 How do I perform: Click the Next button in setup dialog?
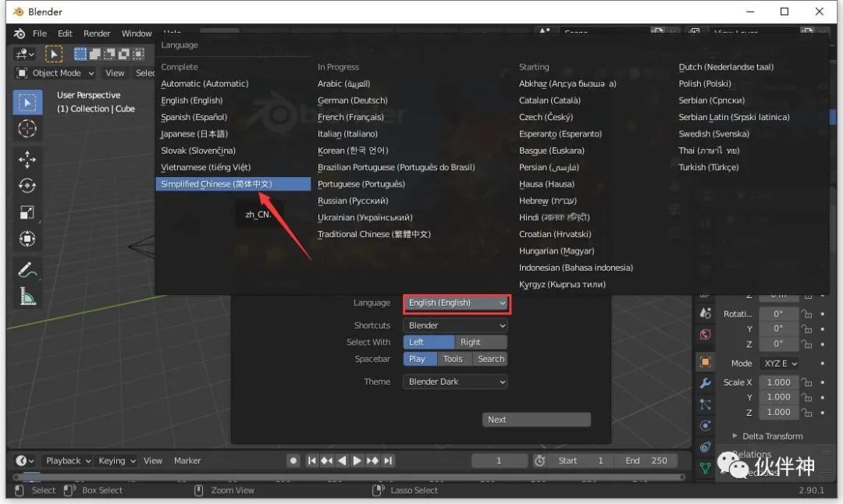(x=536, y=420)
